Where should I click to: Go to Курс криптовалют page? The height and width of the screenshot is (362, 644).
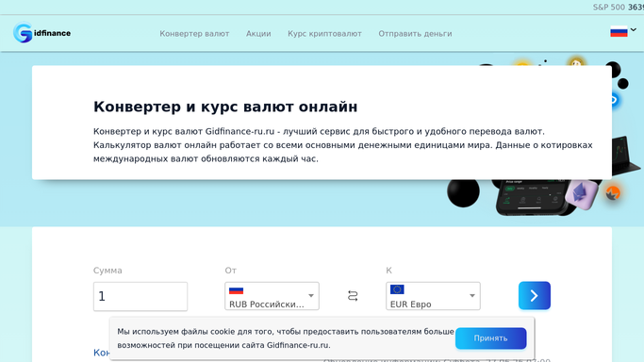point(324,34)
